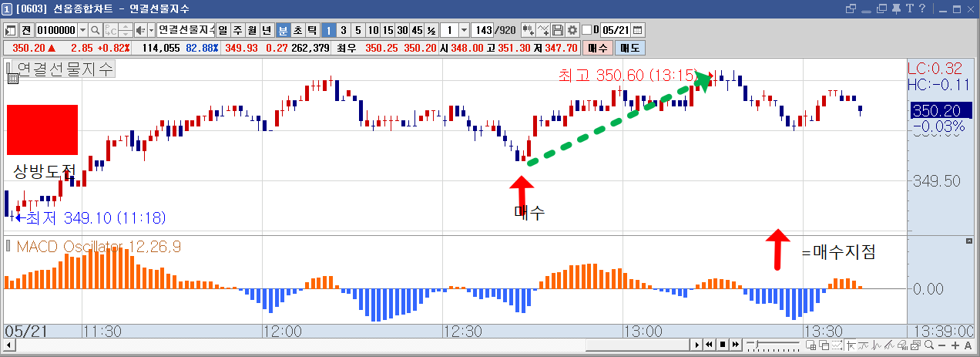Click the ½ interval button
The height and width of the screenshot is (357, 980).
[x=431, y=30]
